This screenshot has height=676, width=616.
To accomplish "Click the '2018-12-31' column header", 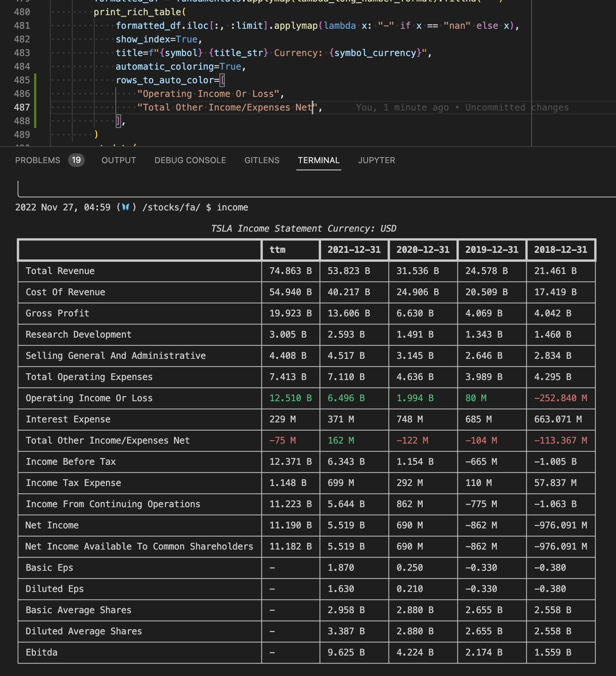I will 561,250.
